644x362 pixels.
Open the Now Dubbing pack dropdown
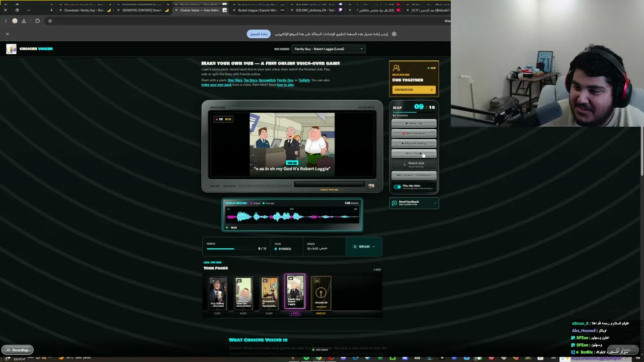(329, 49)
